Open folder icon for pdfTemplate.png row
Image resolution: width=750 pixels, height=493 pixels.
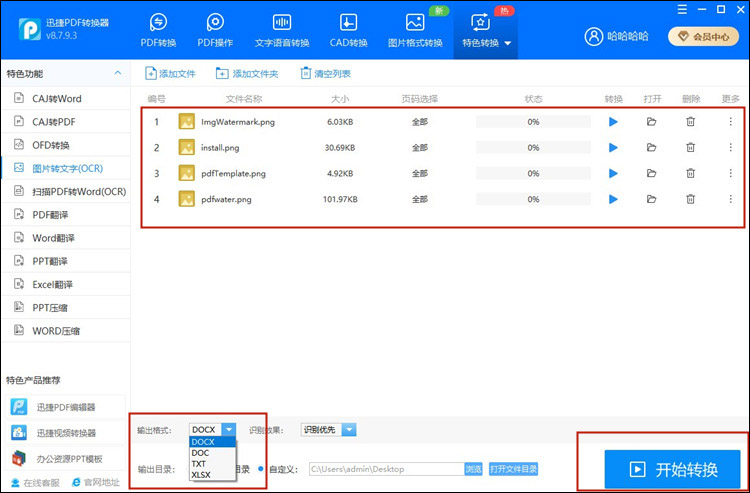pyautogui.click(x=651, y=174)
